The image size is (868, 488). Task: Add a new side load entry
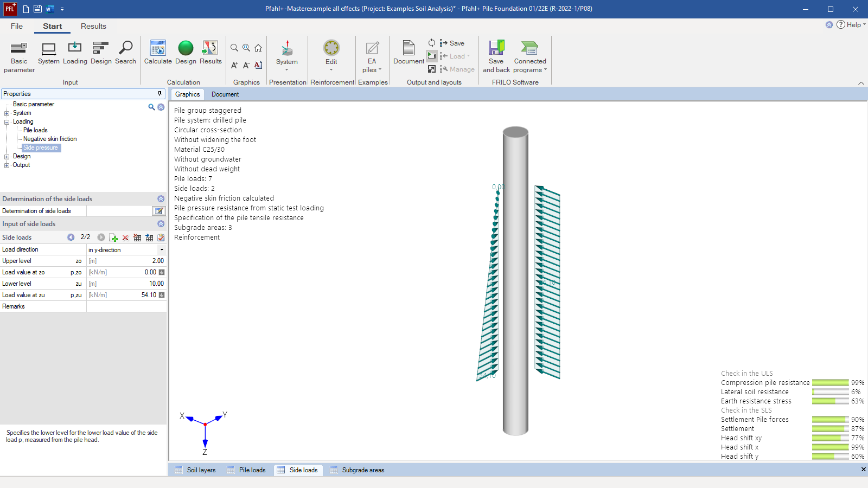[113, 237]
